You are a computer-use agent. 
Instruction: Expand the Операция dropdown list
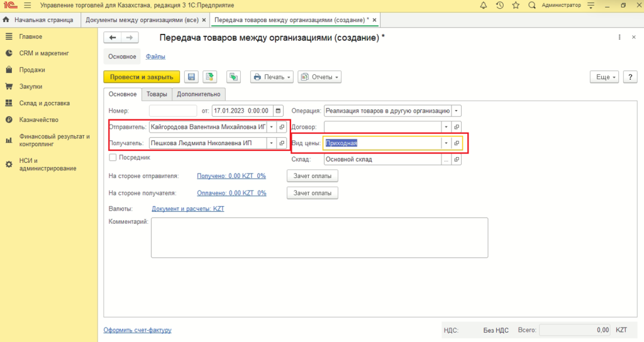point(456,111)
